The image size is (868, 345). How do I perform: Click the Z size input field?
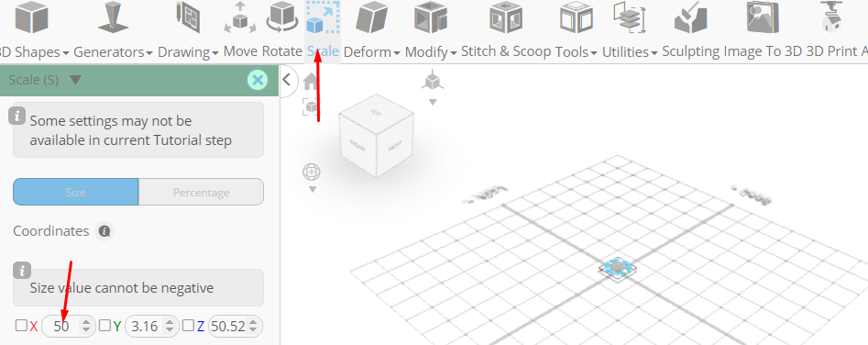pos(235,326)
